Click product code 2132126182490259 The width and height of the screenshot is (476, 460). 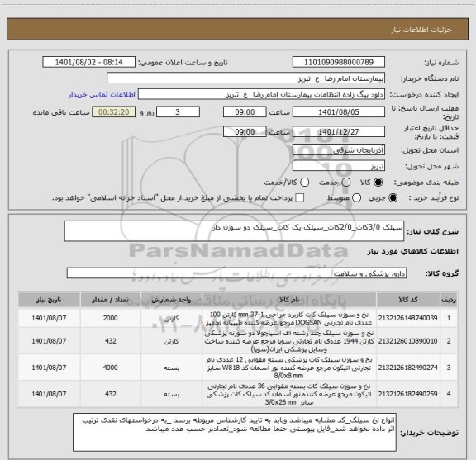point(407,394)
